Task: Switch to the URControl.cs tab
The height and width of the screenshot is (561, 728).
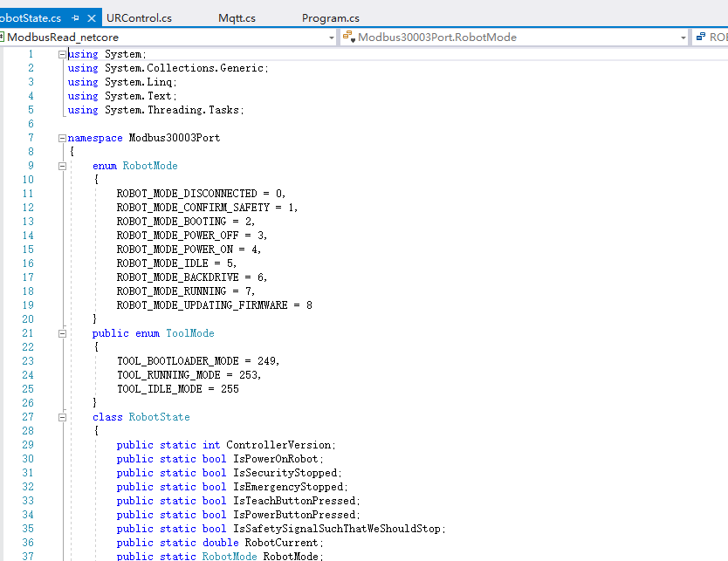Action: [x=140, y=18]
